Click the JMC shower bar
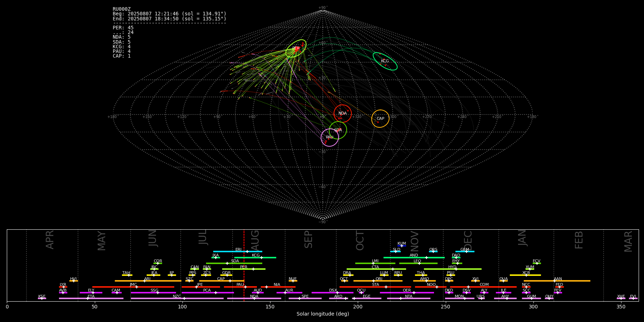Screen dimensions: 644x322 pos(133,287)
